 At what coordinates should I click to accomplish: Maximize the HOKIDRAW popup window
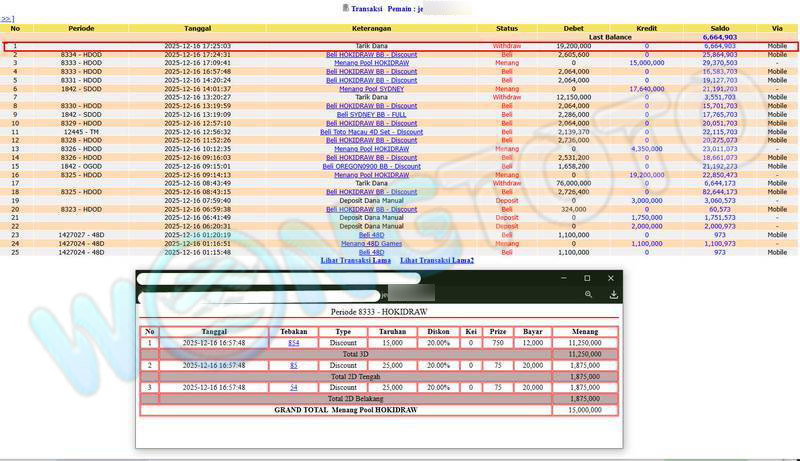586,278
